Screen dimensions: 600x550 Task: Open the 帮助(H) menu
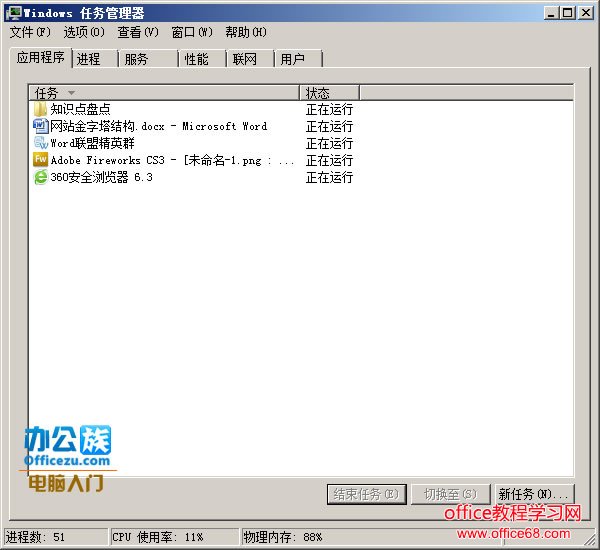(x=246, y=32)
